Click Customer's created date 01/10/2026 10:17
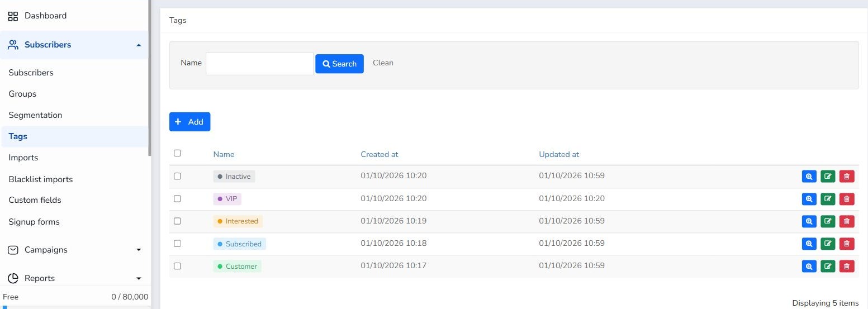Screen dimensions: 868x309 pos(393,266)
